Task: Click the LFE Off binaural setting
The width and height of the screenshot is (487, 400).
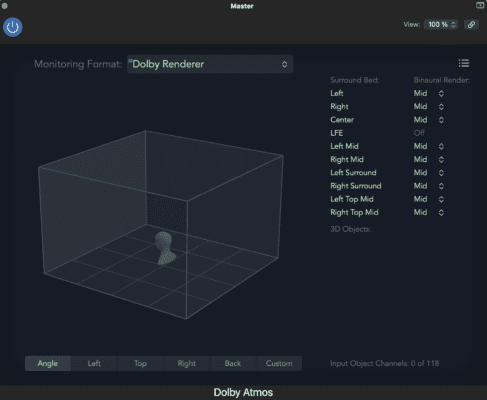Action: pyautogui.click(x=419, y=133)
